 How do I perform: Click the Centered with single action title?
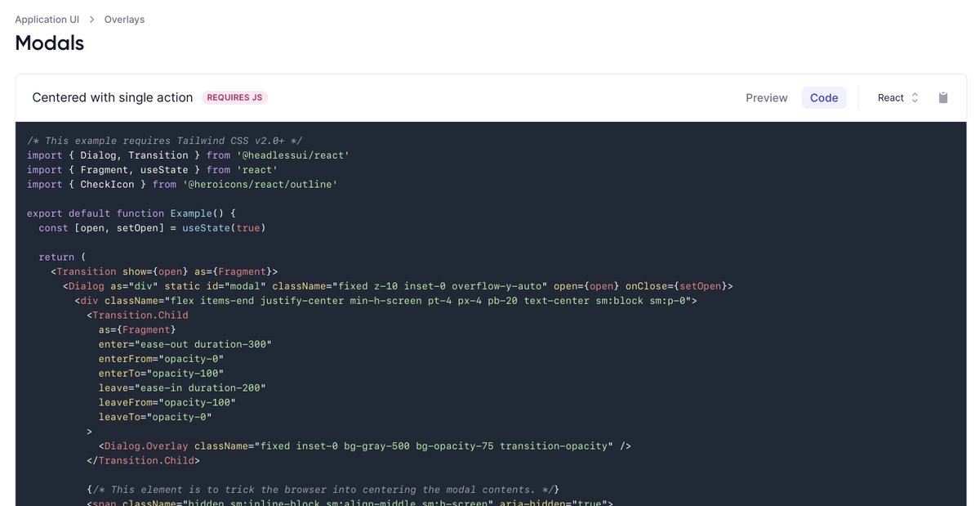(112, 96)
